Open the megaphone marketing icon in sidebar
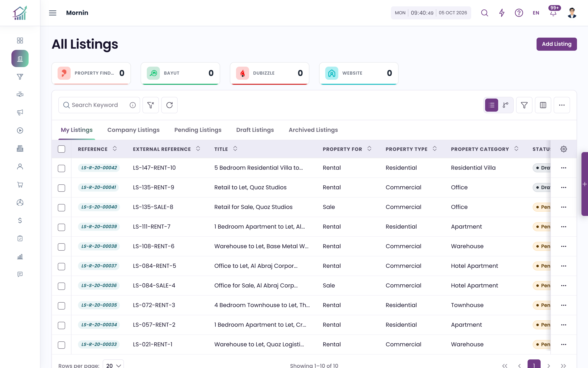The image size is (588, 368). 20,112
